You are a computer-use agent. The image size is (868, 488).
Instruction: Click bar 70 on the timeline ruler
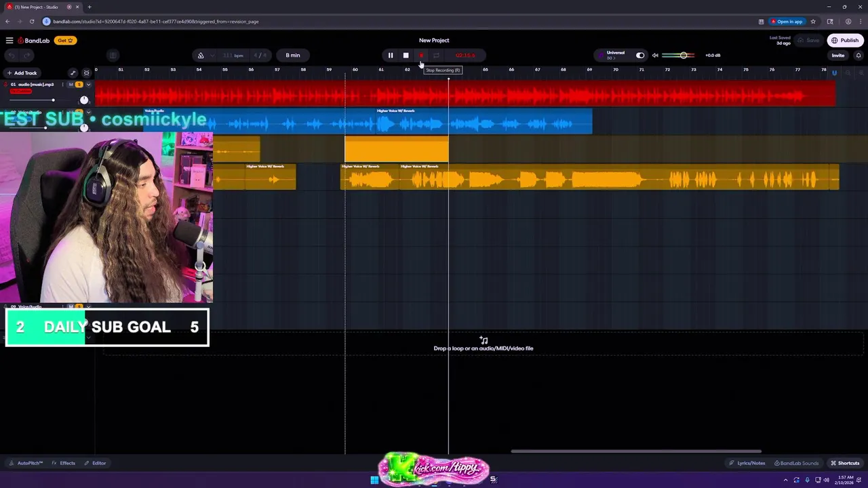(x=615, y=70)
